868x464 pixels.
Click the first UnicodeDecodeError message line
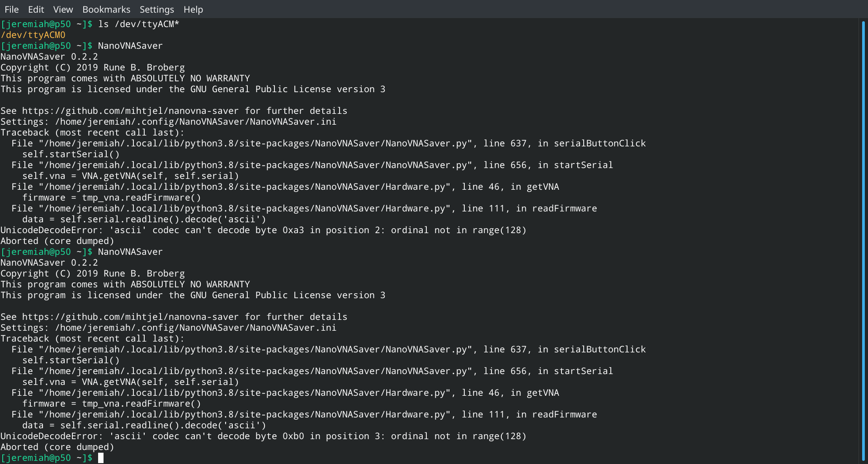(x=262, y=230)
